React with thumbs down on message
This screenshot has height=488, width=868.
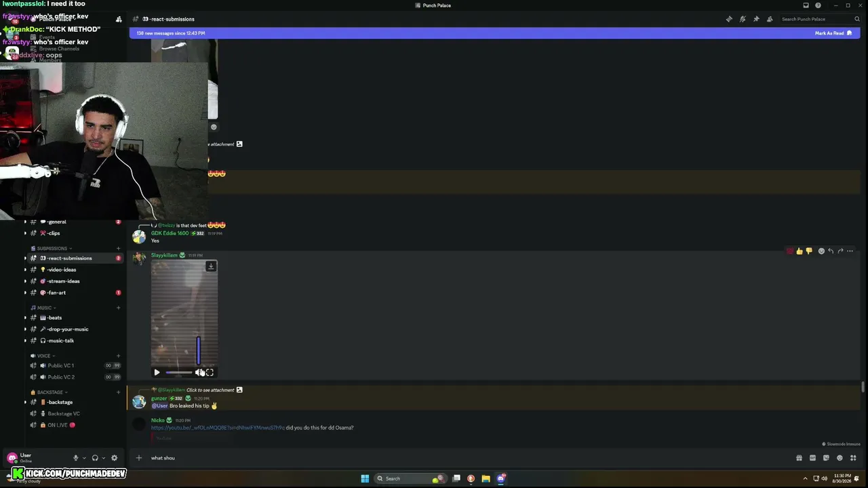coord(809,251)
